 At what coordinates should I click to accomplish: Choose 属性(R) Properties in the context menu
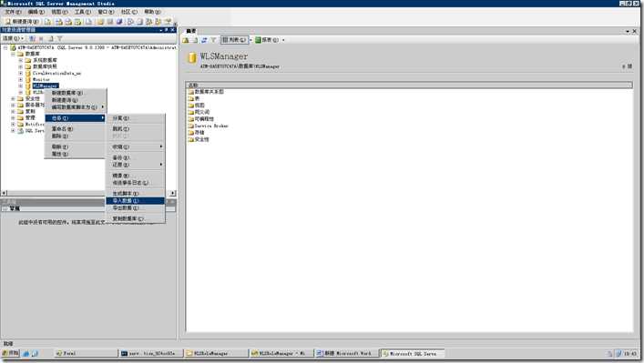[76, 155]
